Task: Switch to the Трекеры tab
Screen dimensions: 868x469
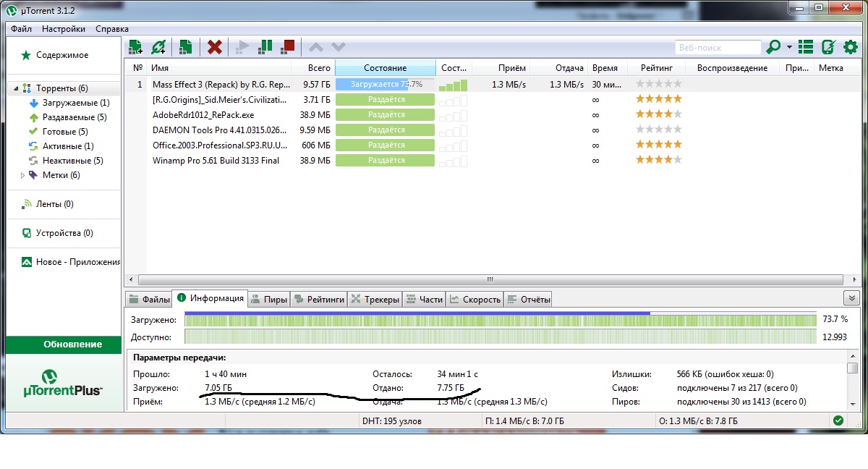Action: click(x=375, y=299)
